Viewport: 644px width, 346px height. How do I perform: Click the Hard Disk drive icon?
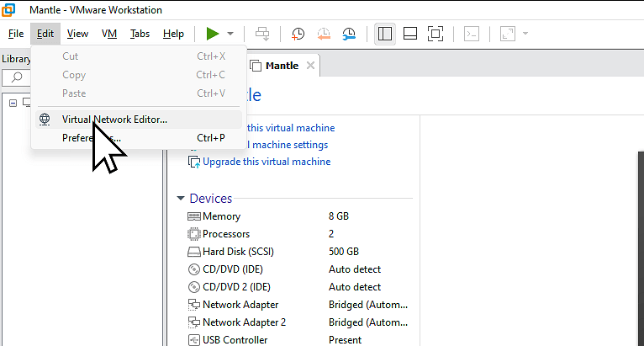pyautogui.click(x=194, y=252)
